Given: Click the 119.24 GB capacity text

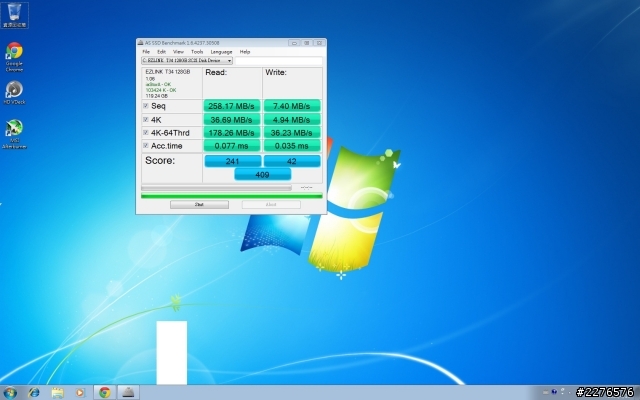Looking at the screenshot, I should 157,96.
